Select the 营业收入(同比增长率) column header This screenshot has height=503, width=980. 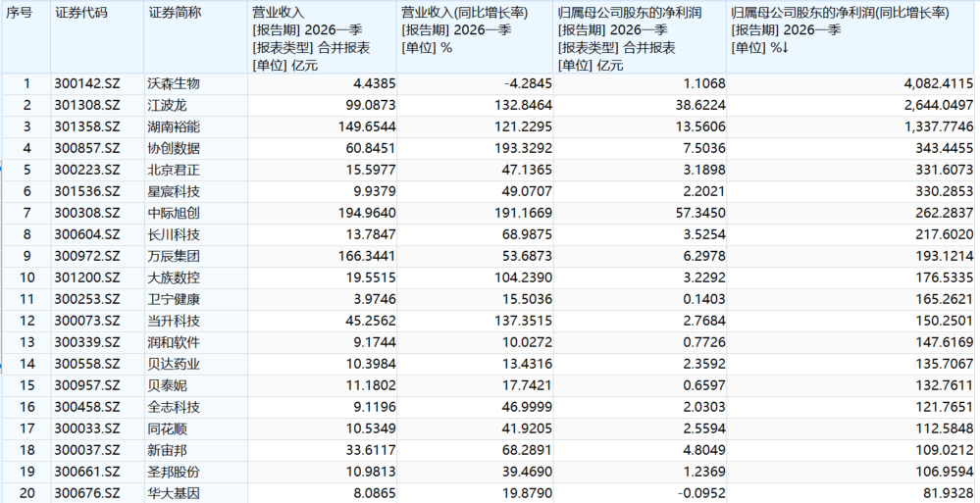click(475, 37)
